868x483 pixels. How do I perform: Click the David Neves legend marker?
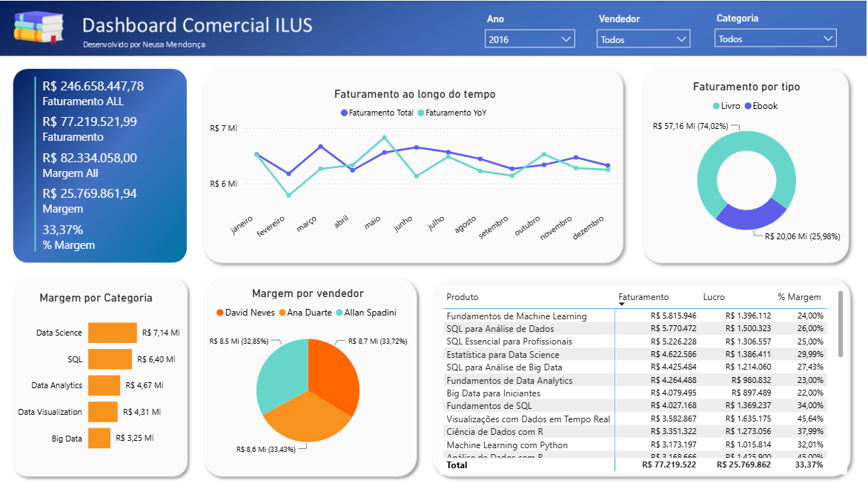pyautogui.click(x=219, y=313)
